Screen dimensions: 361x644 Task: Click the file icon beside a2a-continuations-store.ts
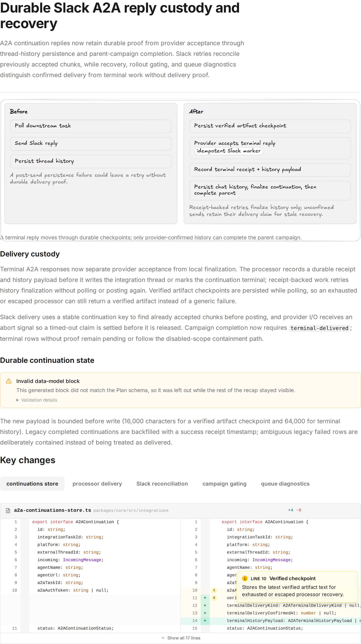pyautogui.click(x=8, y=510)
